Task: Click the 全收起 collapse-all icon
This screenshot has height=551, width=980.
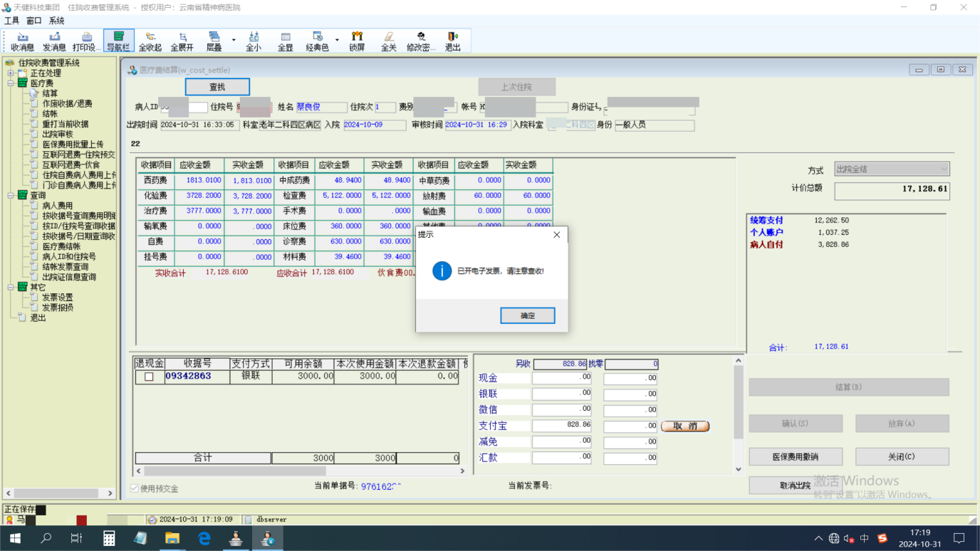Action: point(150,41)
